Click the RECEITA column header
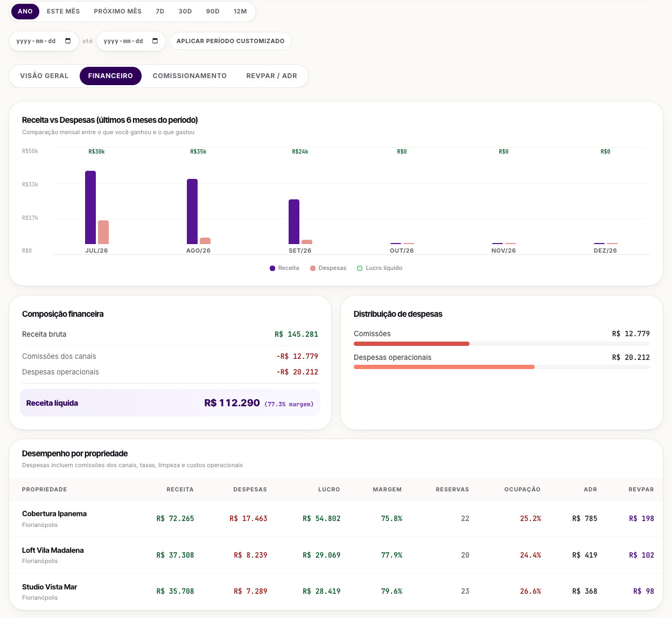The image size is (672, 618). point(180,489)
